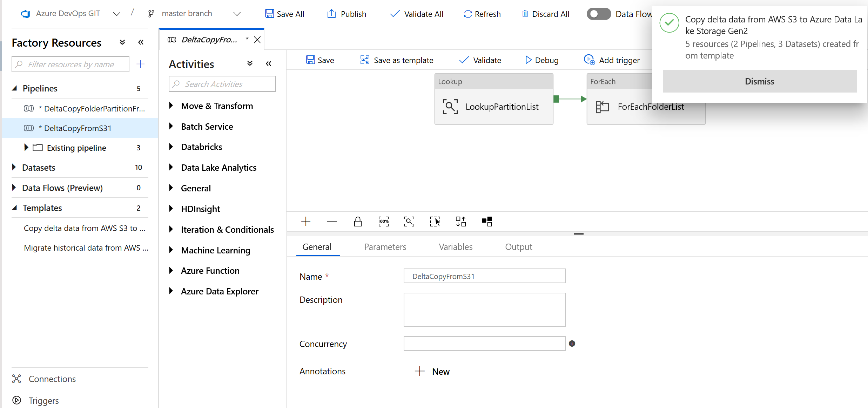Expand the Datasets section in Factory Resources
The width and height of the screenshot is (868, 408).
pos(15,167)
